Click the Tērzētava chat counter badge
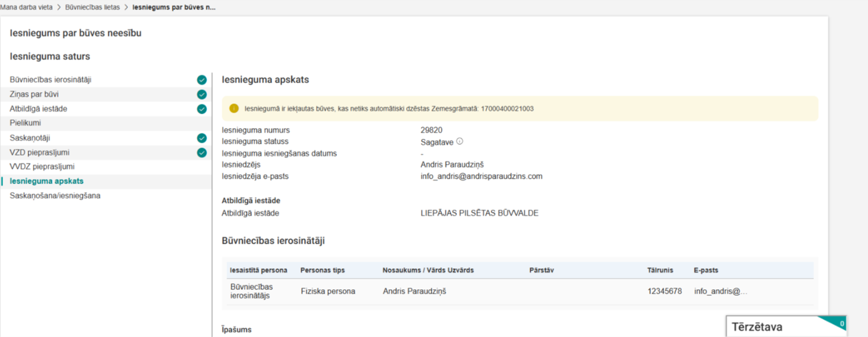Viewport: 868px width, 337px height. (x=841, y=323)
